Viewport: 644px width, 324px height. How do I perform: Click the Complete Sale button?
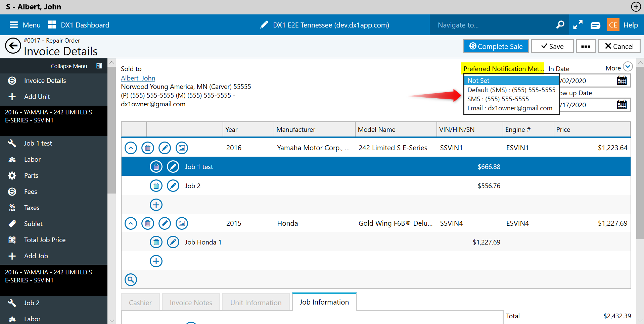[496, 46]
